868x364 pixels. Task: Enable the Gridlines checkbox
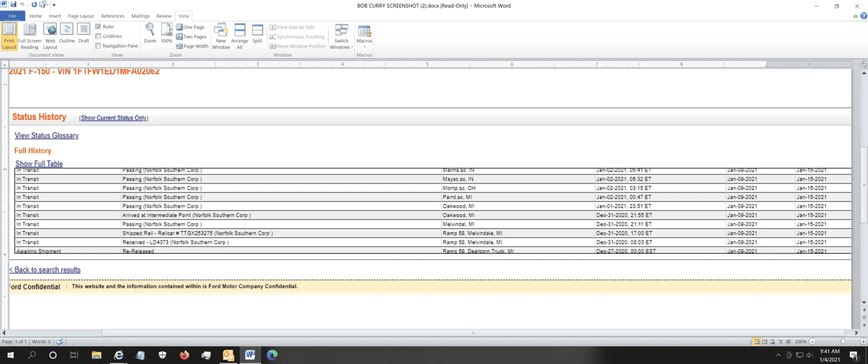click(98, 36)
